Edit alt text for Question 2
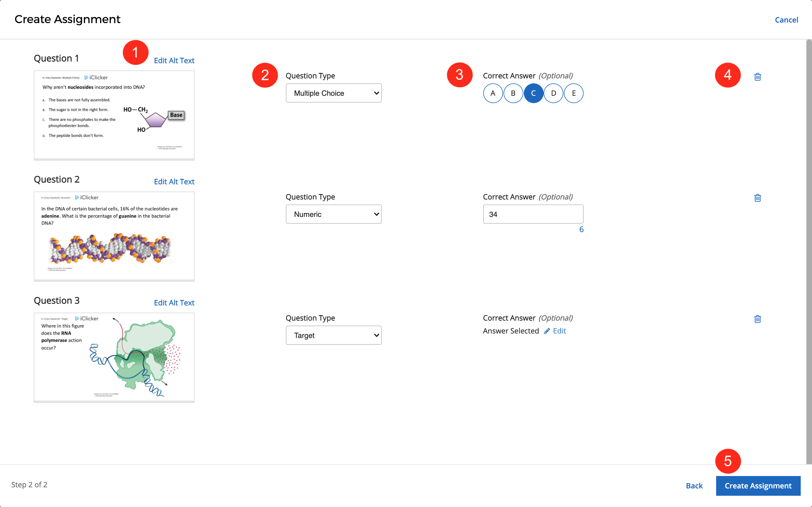The image size is (812, 507). click(x=174, y=181)
